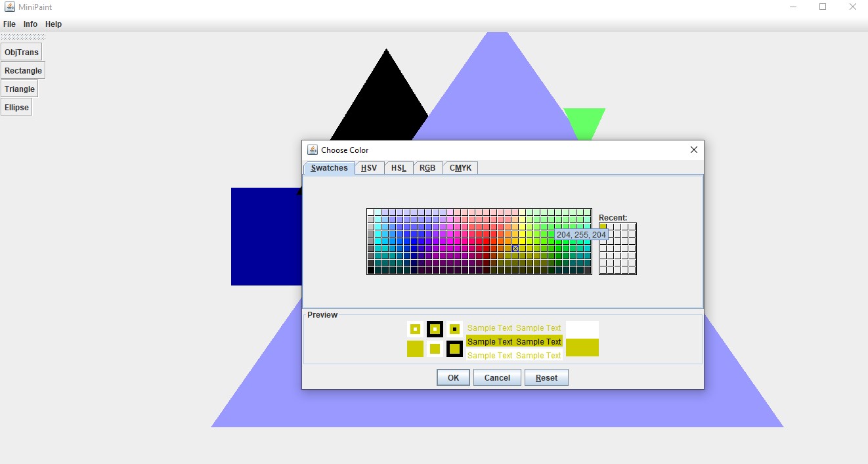Click the Choose Color dialog icon

313,150
